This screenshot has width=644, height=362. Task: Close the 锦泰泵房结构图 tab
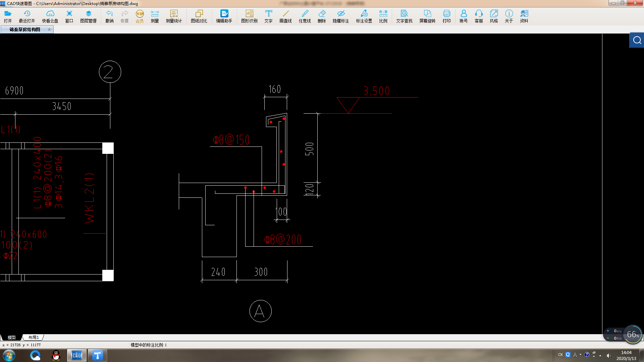click(49, 29)
